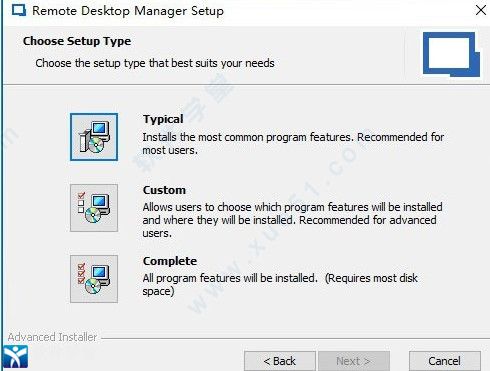Click the 'Installs the most common program features' description
Screen dimensions: 490x371
click(x=293, y=144)
